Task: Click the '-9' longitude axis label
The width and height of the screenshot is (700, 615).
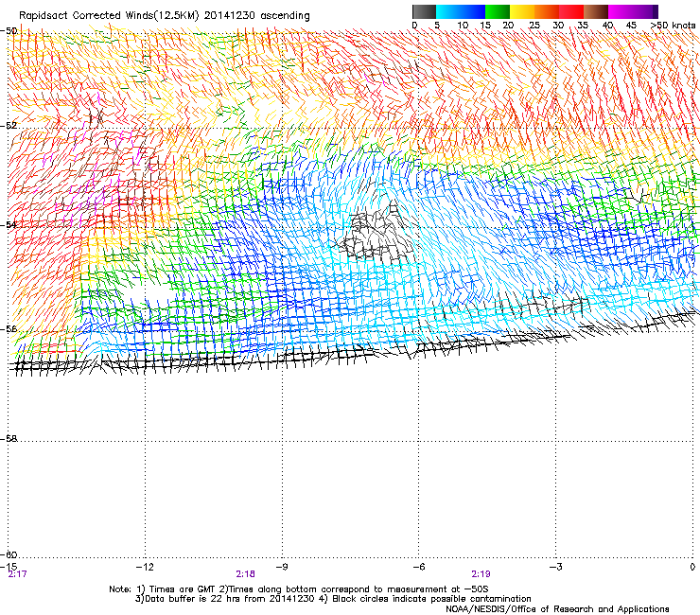Action: click(x=282, y=567)
